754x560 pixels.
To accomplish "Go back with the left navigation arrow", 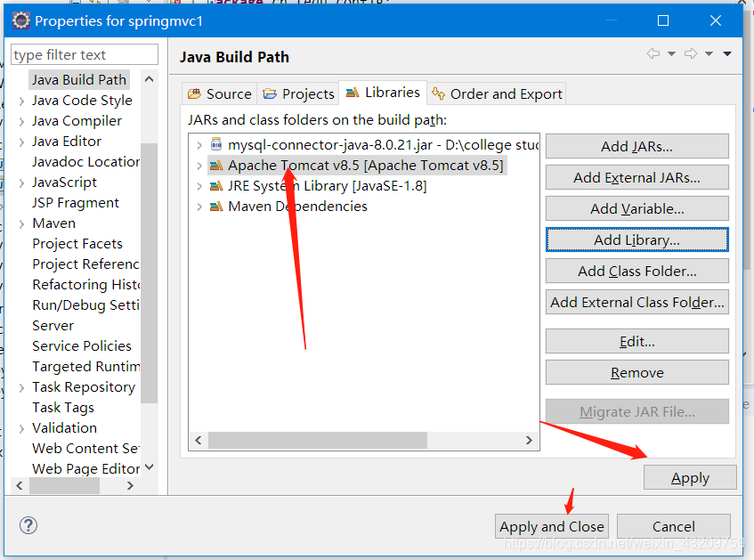I will tap(653, 53).
